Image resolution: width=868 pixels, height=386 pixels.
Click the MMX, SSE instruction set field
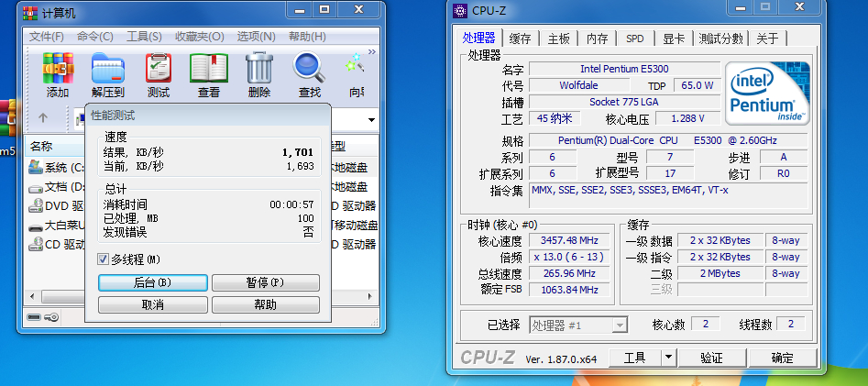668,195
